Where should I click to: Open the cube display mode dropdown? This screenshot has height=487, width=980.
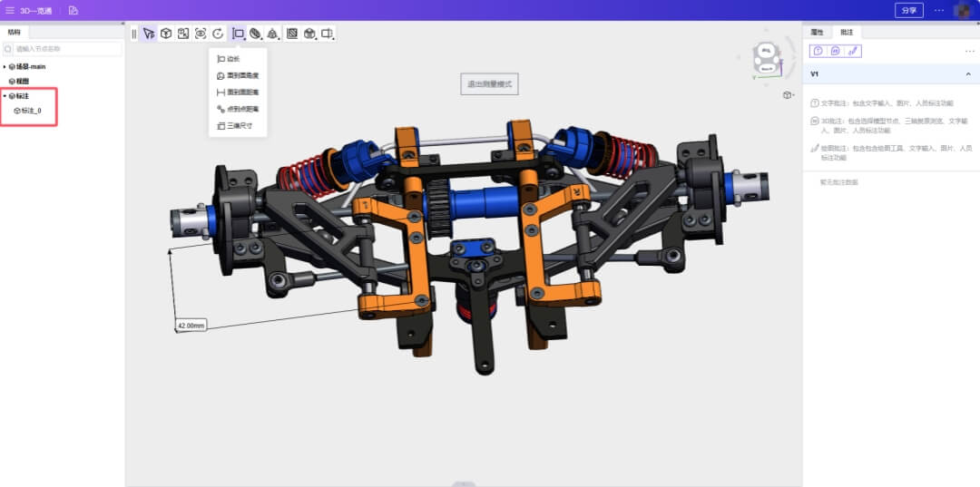[309, 34]
